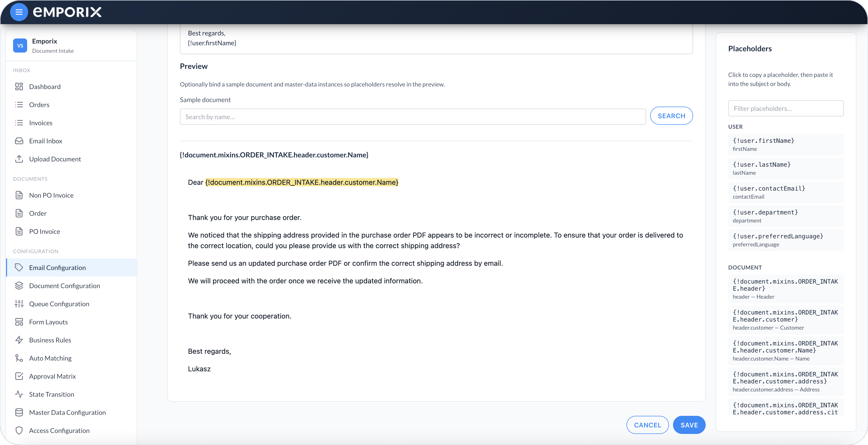Click the SEARCH button
This screenshot has height=445, width=868.
(x=671, y=116)
